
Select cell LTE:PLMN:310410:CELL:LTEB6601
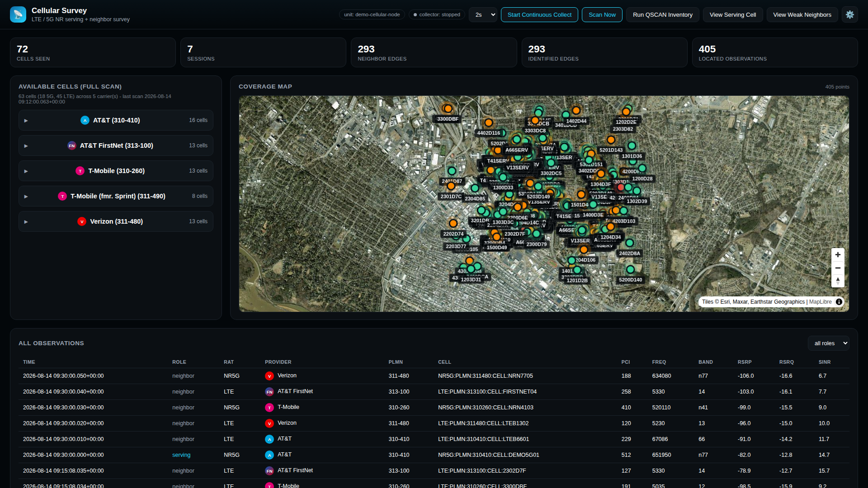tap(483, 439)
